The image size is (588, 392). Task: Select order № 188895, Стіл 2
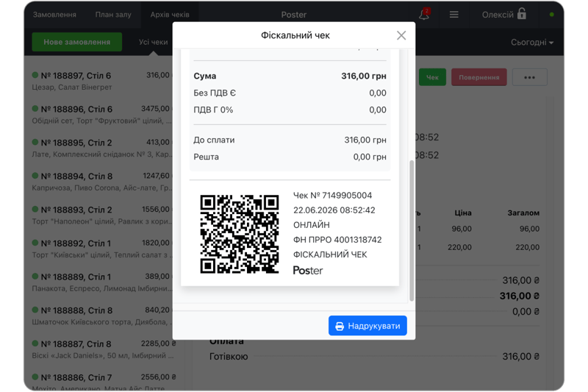click(x=101, y=148)
